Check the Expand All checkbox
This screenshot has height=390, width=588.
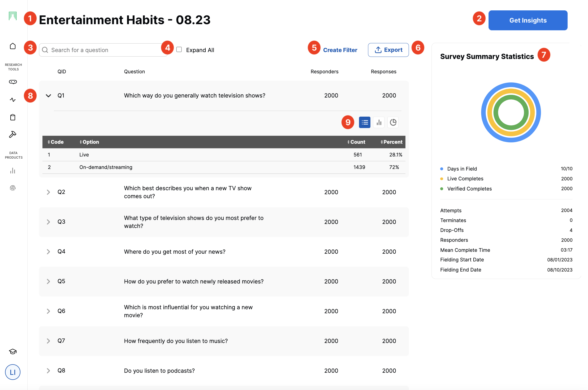(179, 50)
